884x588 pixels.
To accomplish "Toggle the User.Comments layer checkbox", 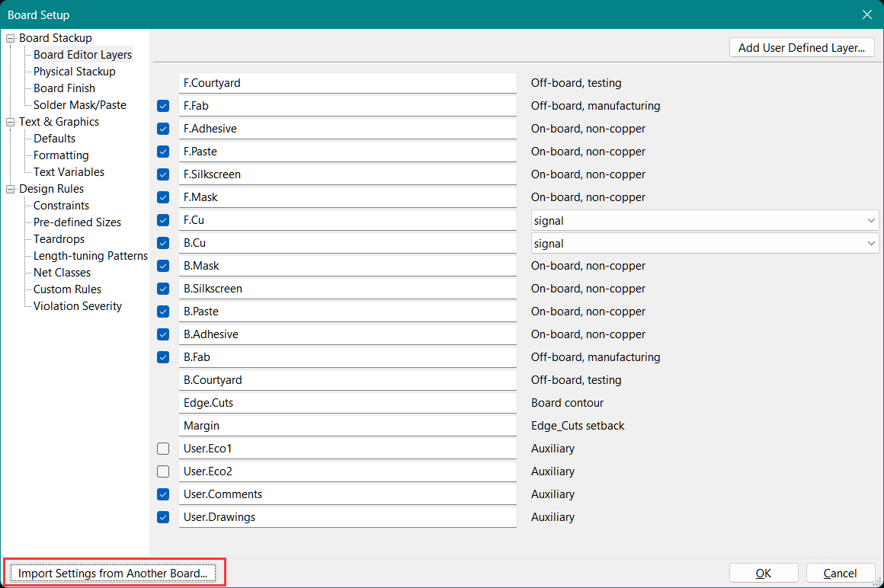I will tap(163, 494).
